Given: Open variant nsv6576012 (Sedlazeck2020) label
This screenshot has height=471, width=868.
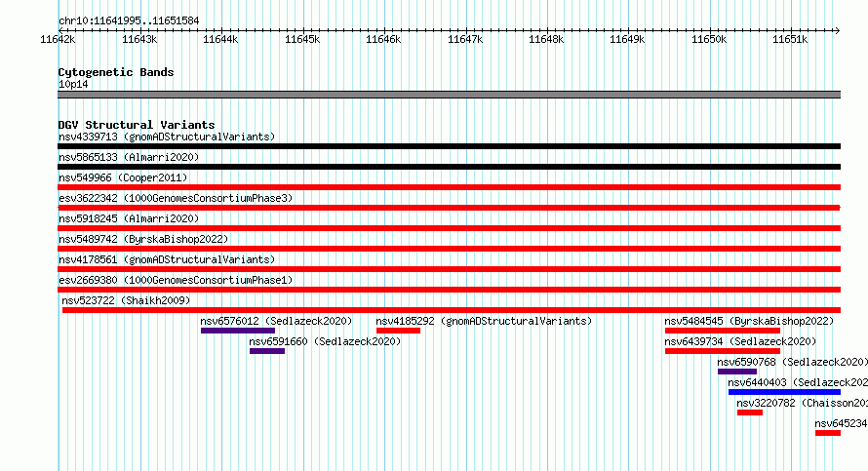Looking at the screenshot, I should pyautogui.click(x=276, y=321).
